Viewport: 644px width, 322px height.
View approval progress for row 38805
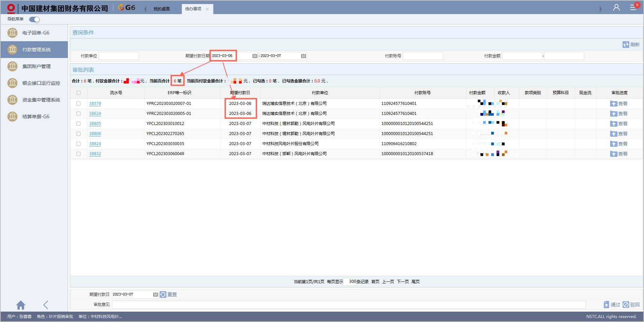(x=619, y=124)
